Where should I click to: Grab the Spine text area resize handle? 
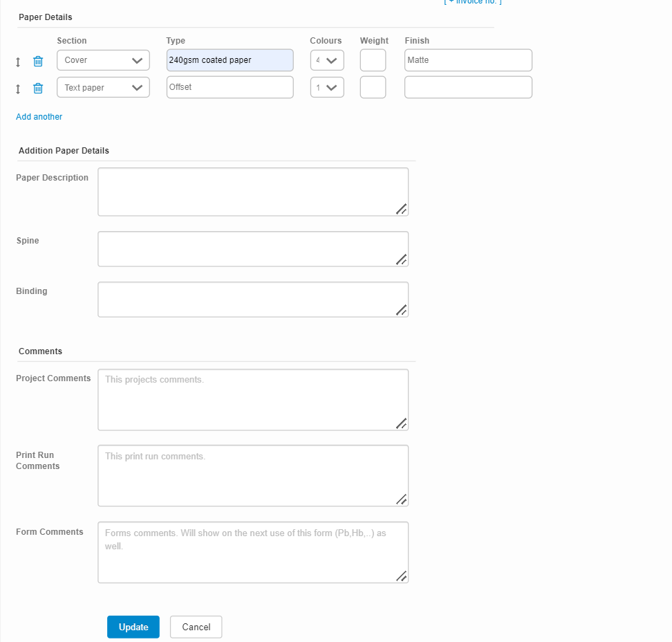402,259
